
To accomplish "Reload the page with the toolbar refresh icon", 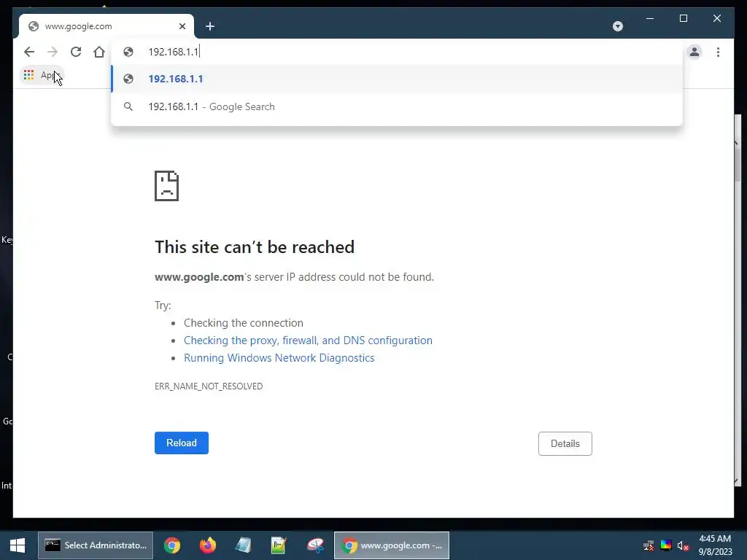I will click(76, 52).
